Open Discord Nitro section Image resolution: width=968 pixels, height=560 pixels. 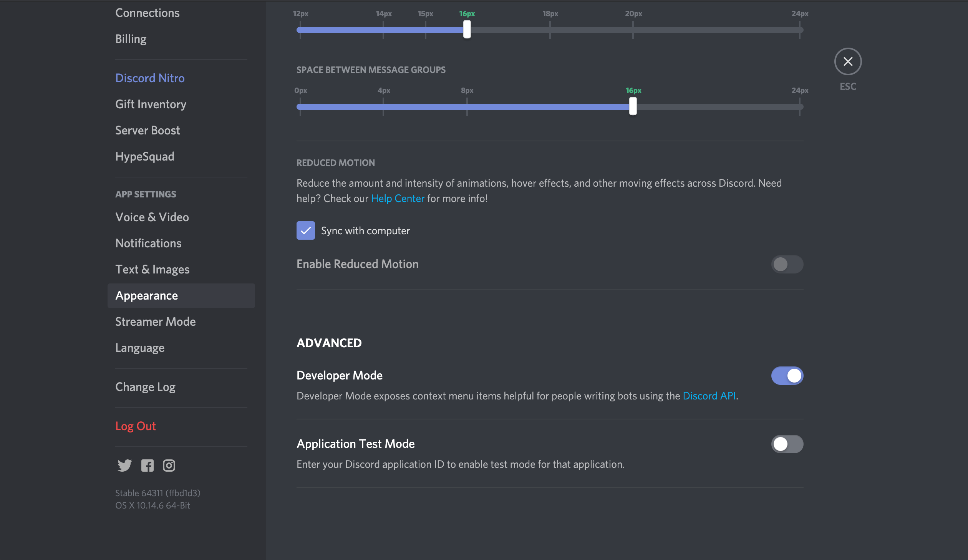181,78
